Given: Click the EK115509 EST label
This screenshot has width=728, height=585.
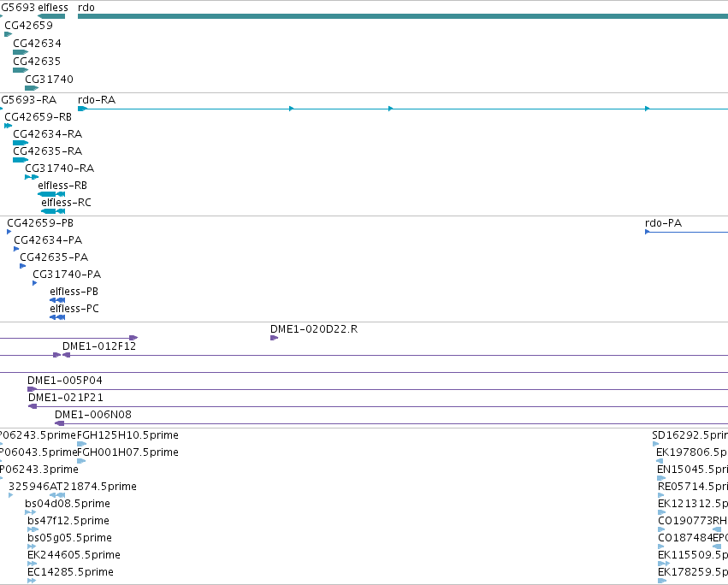Looking at the screenshot, I should click(693, 555).
